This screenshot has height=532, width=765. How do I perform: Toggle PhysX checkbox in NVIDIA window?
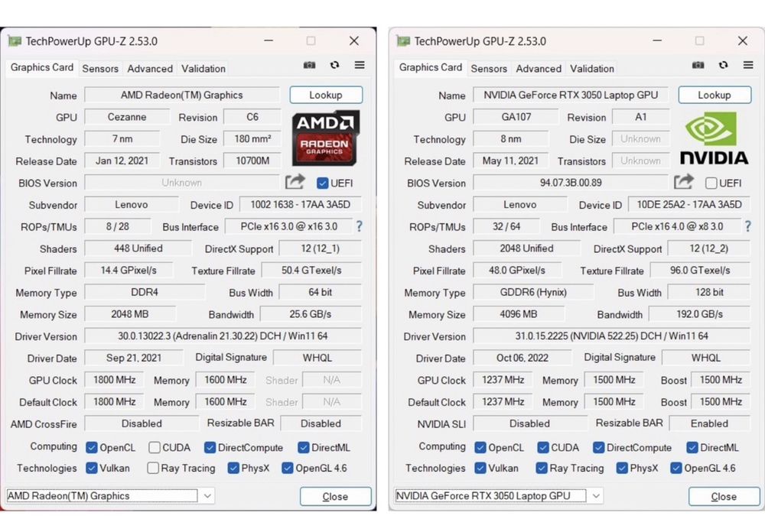click(621, 468)
